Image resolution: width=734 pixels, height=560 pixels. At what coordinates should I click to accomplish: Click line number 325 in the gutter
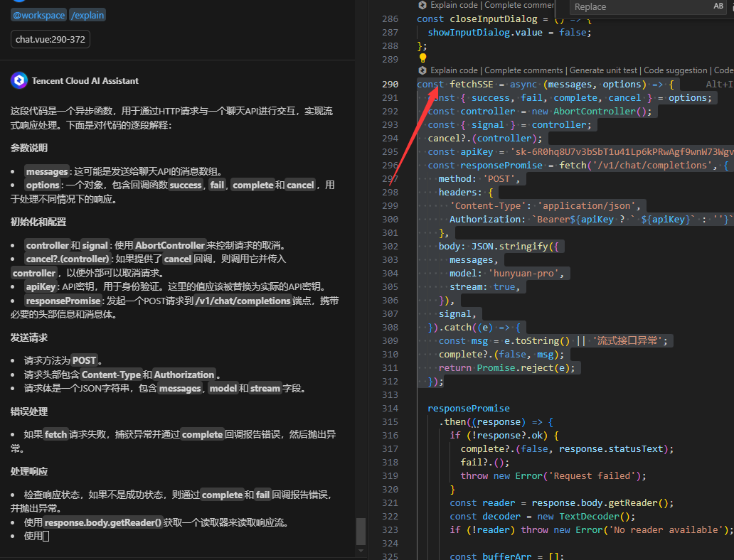pyautogui.click(x=390, y=556)
